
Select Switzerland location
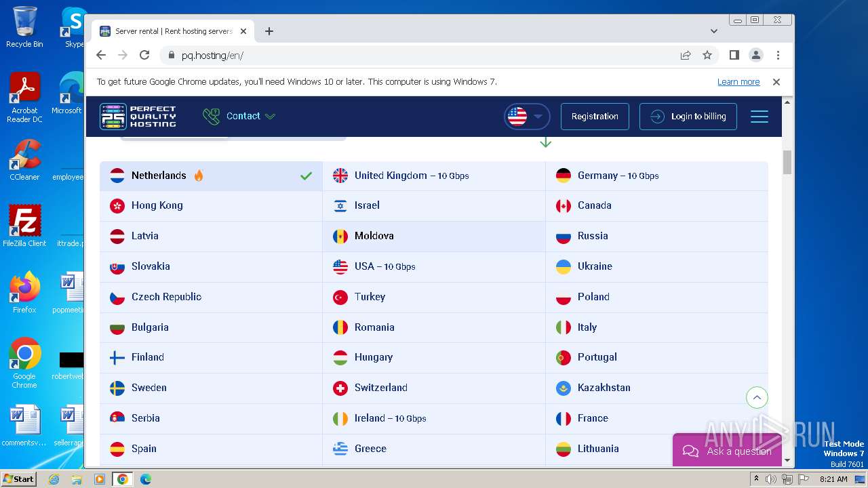click(434, 388)
